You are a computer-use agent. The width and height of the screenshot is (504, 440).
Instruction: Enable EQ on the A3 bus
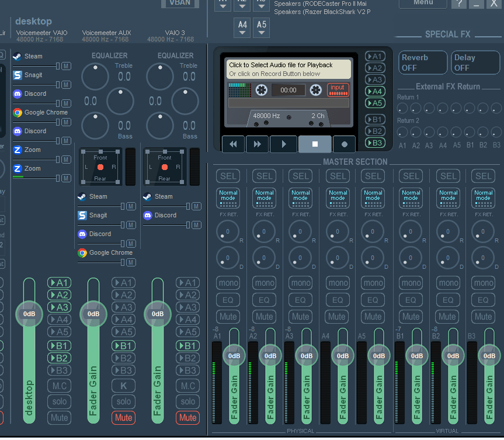(x=301, y=300)
